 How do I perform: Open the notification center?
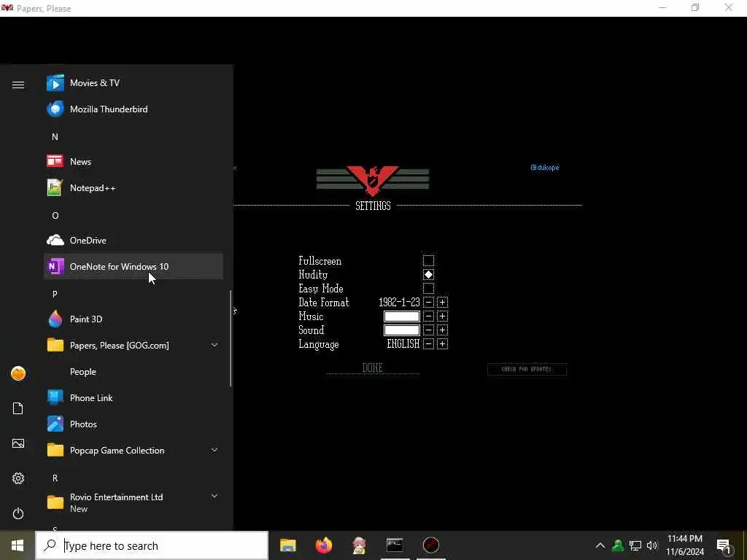click(724, 545)
